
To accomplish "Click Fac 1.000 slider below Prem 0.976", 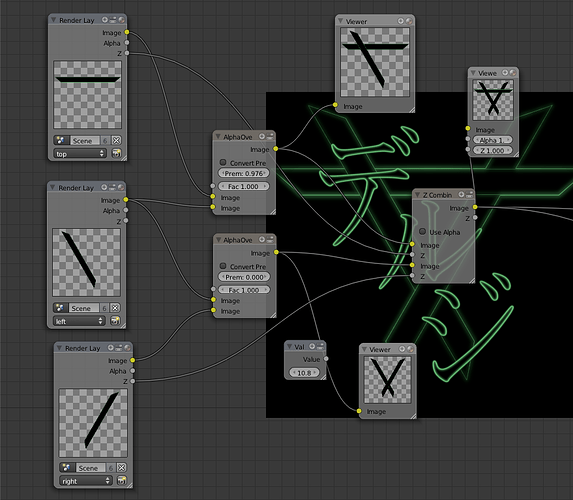I will (x=243, y=186).
